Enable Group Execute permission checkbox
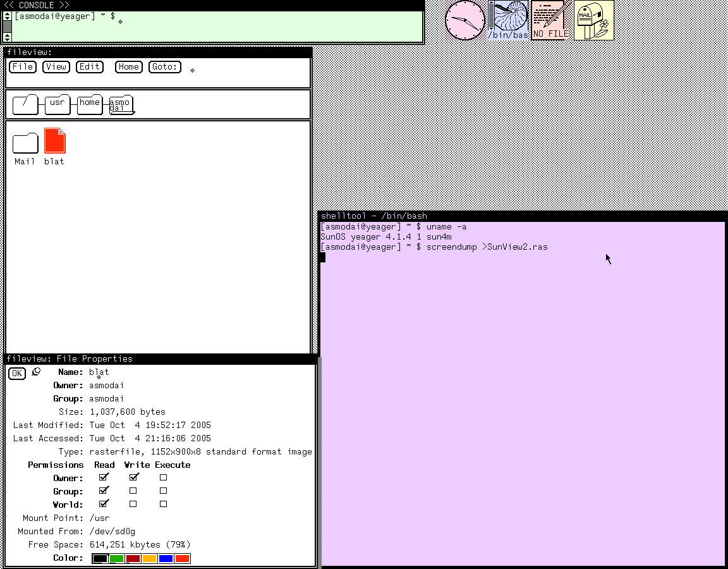This screenshot has height=569, width=728. [x=163, y=491]
